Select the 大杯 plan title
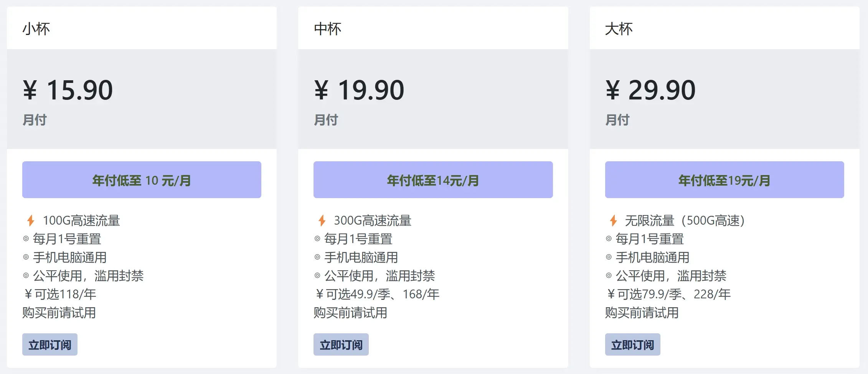Viewport: 868px width, 374px height. tap(619, 29)
